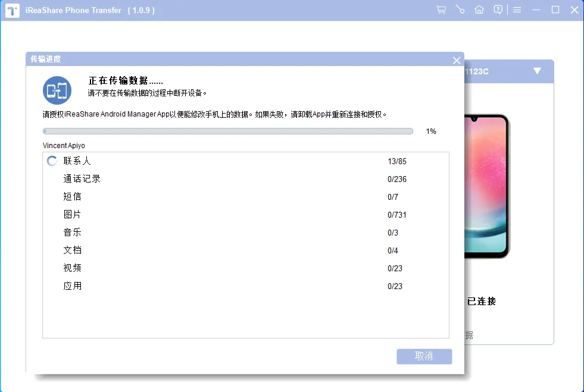This screenshot has height=392, width=584.
Task: Expand the device selector dropdown arrow
Action: [536, 70]
